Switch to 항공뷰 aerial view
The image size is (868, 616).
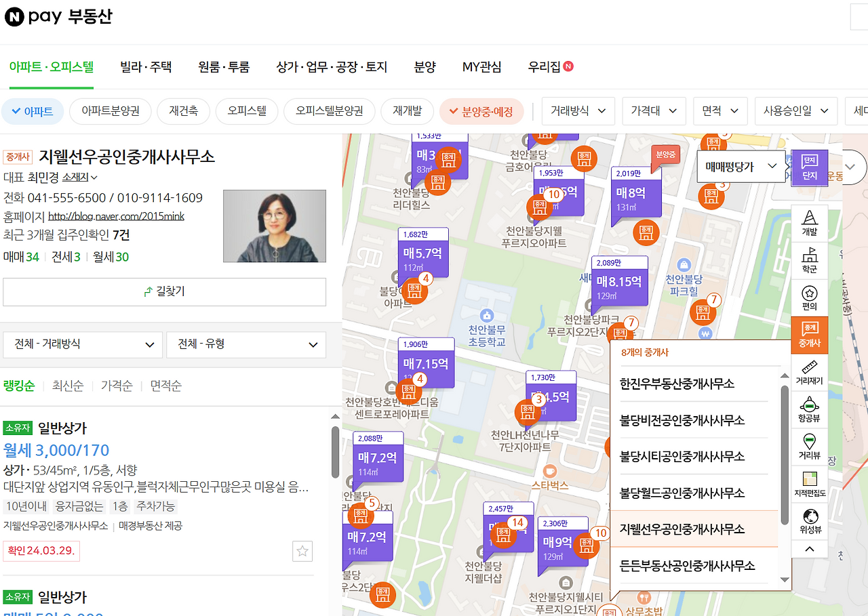pyautogui.click(x=810, y=409)
